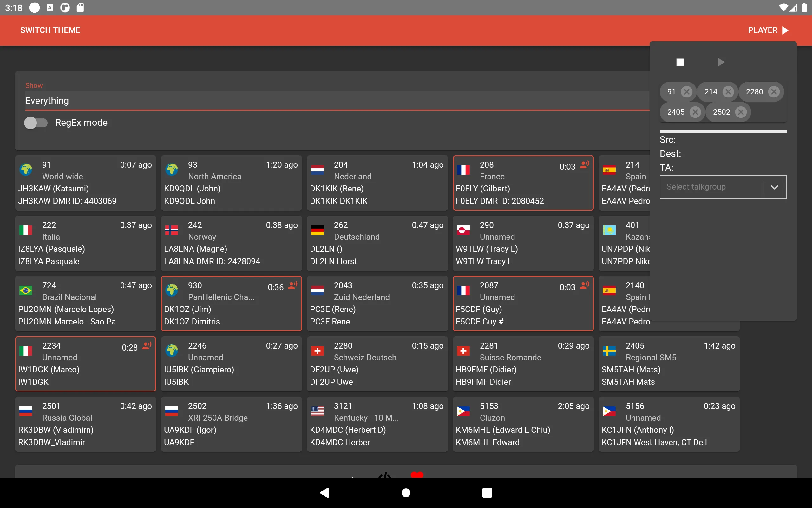812x508 pixels.
Task: Remove talkgroup 214 chip
Action: tap(728, 92)
